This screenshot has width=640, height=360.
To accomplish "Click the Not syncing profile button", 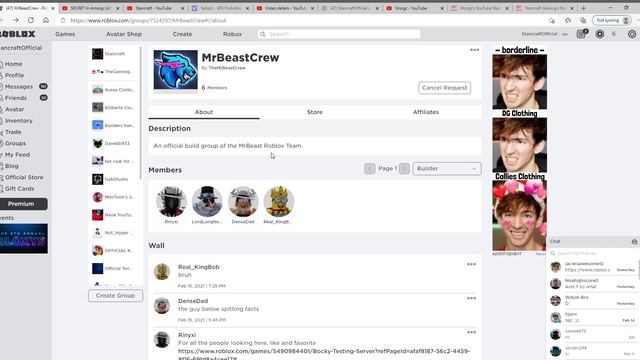I will coord(611,20).
